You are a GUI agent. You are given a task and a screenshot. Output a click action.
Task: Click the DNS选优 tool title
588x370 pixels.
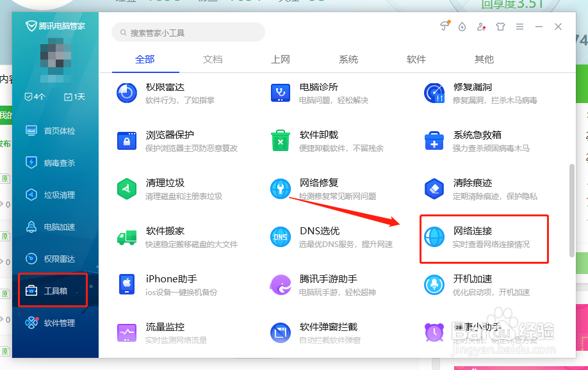point(320,231)
